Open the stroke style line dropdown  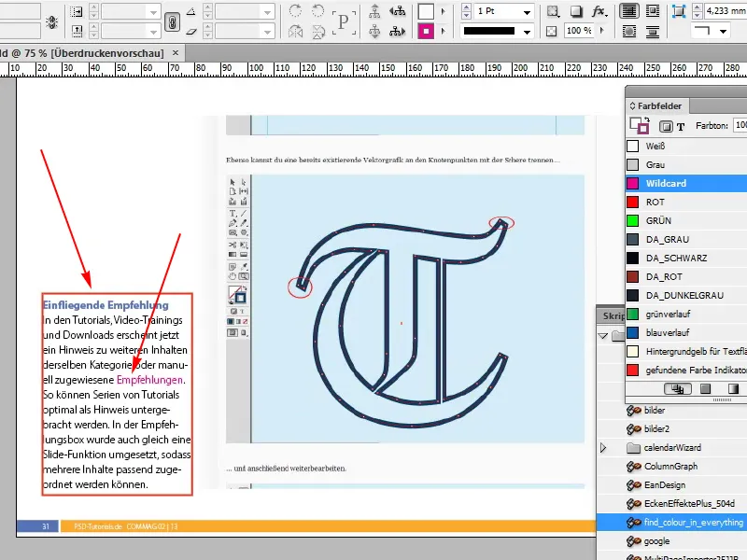(528, 31)
